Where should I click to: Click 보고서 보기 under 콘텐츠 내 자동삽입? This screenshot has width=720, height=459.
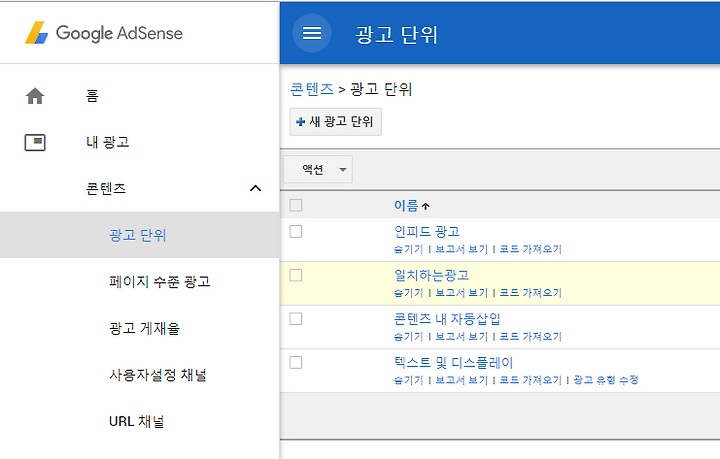[x=461, y=336]
